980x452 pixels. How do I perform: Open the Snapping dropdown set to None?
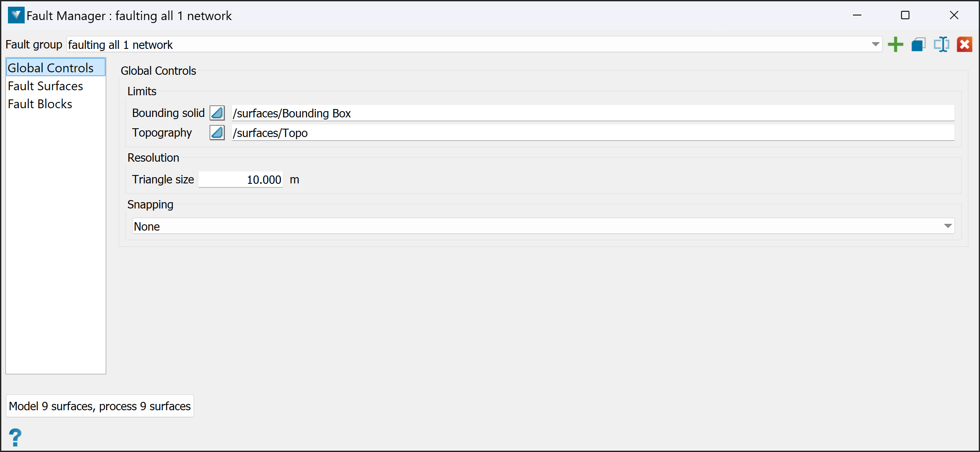(x=947, y=226)
